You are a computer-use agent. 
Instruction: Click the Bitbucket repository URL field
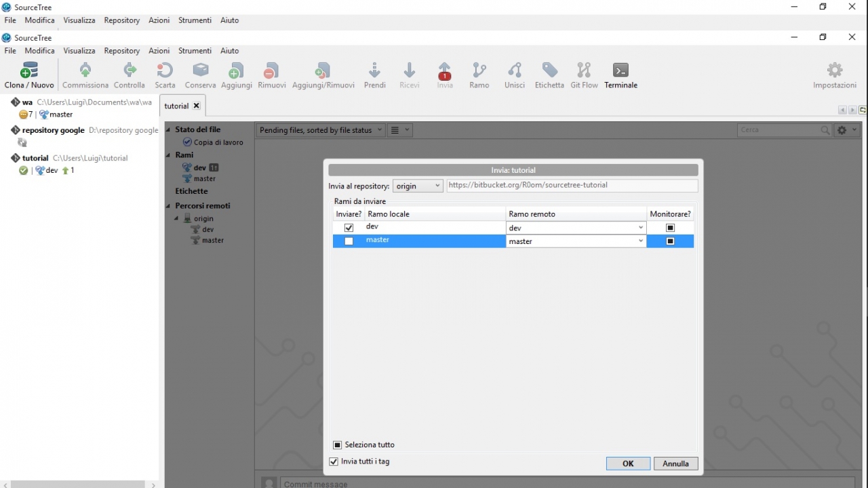572,185
